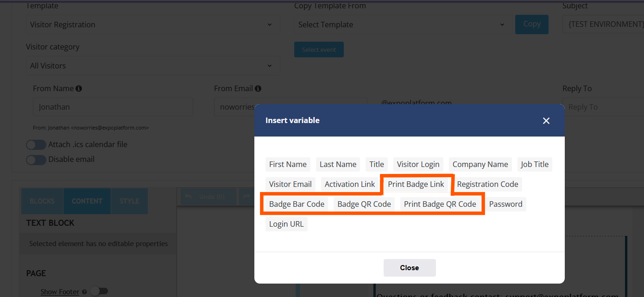This screenshot has height=297, width=644.
Task: Click the From Name input field
Action: click(x=113, y=107)
